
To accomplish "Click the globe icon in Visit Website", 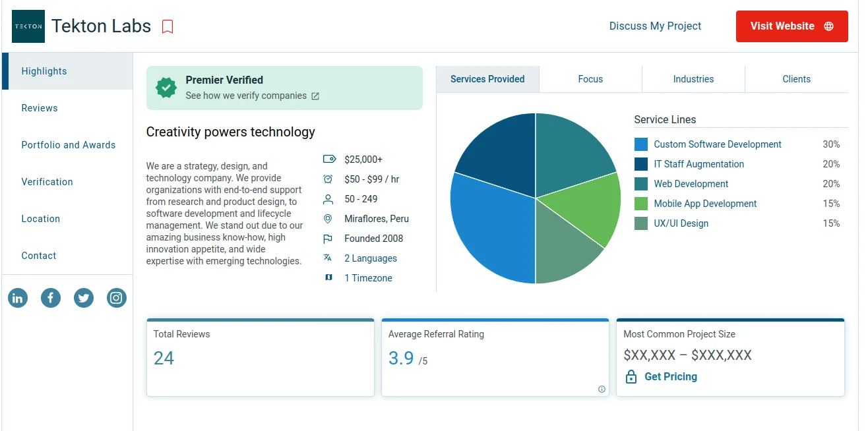I will pyautogui.click(x=829, y=26).
